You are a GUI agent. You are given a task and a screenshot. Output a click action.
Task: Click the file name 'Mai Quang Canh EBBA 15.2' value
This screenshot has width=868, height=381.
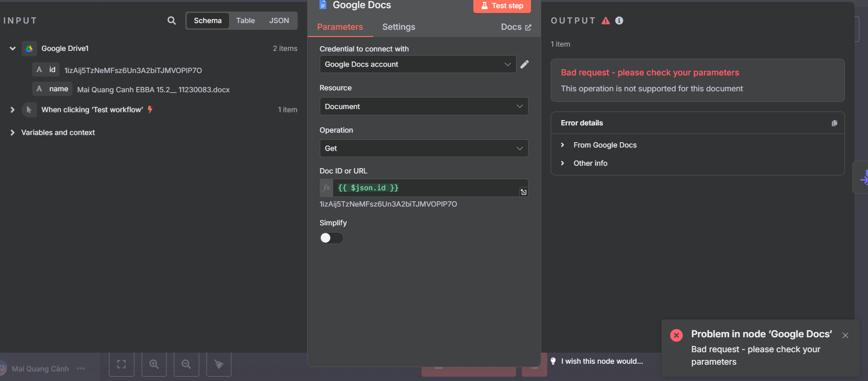coord(154,90)
